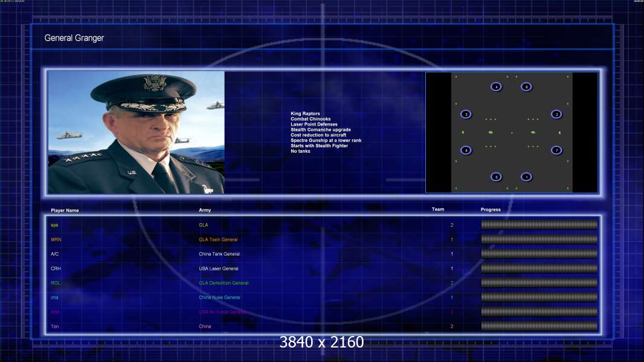This screenshot has width=644, height=362.
Task: Select player name CRH
Action: (x=56, y=268)
